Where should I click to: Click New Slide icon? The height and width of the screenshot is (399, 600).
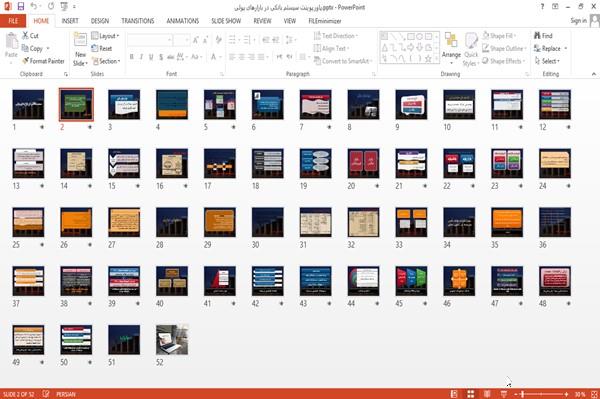[x=80, y=40]
